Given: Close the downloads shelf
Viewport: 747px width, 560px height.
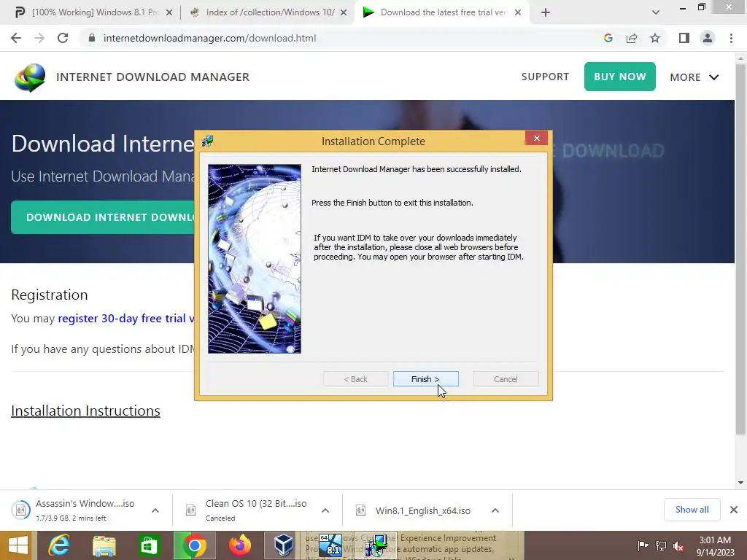Looking at the screenshot, I should coord(734,510).
